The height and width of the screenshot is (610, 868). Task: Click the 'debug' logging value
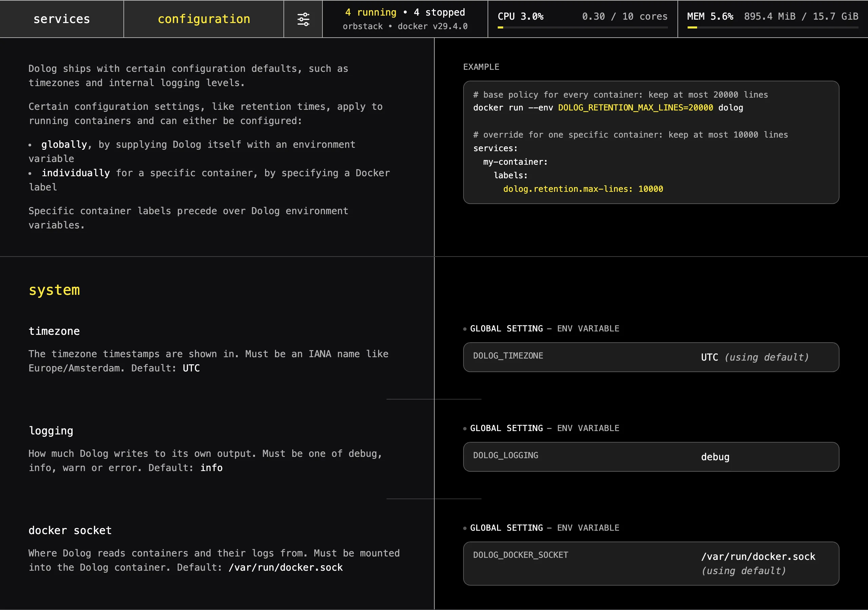coord(715,457)
